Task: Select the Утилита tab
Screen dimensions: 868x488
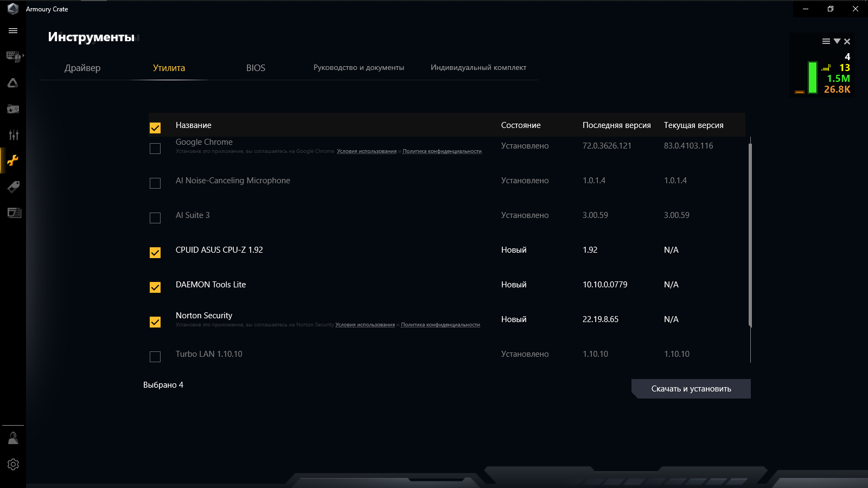Action: coord(169,68)
